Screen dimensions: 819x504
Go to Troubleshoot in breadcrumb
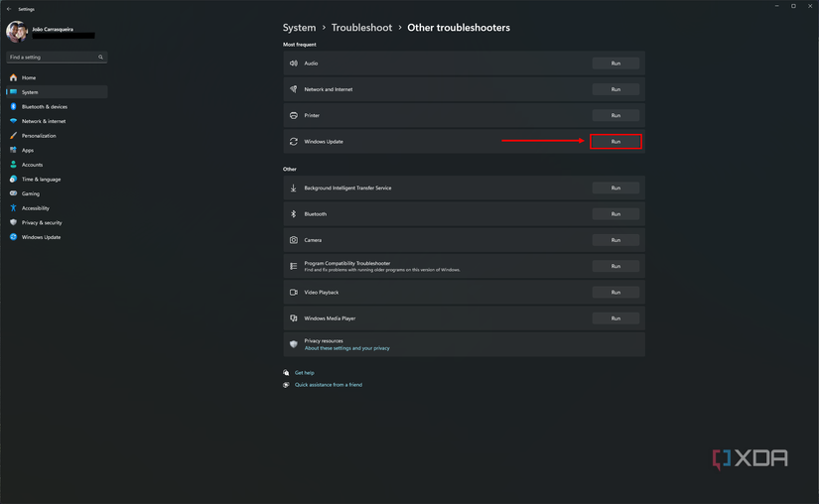click(x=361, y=28)
